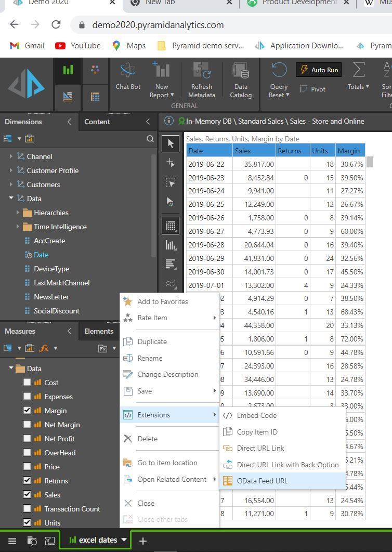This screenshot has width=392, height=552.
Task: Check the Price measure checkbox
Action: [27, 466]
